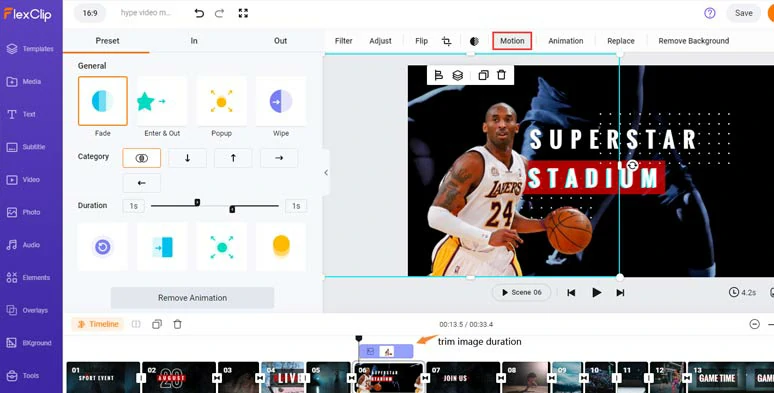The image size is (774, 393).
Task: Open the 16:9 aspect ratio selector
Action: tap(90, 13)
